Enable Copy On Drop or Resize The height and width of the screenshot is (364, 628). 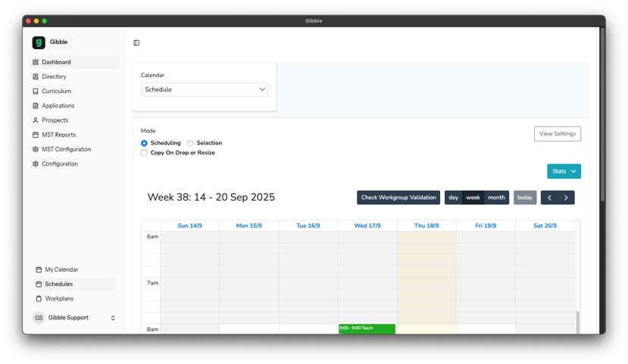pos(144,153)
